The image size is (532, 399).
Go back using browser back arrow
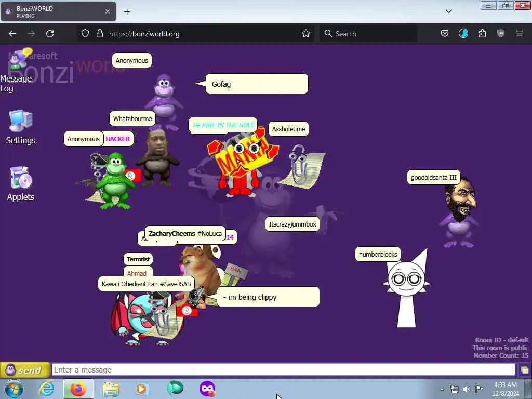point(12,34)
